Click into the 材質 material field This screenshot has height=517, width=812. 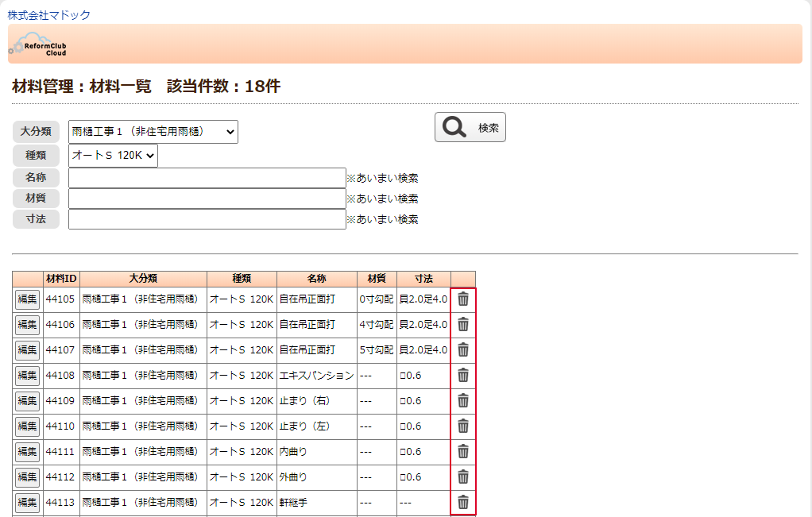[207, 199]
